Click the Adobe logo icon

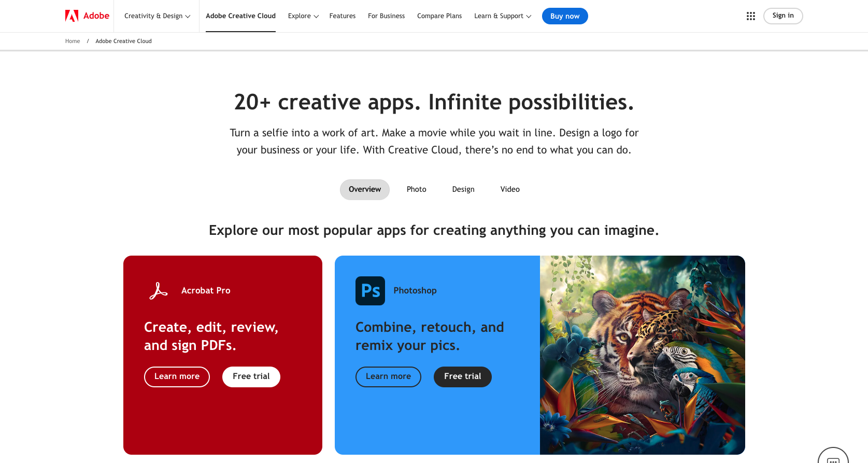coord(72,16)
